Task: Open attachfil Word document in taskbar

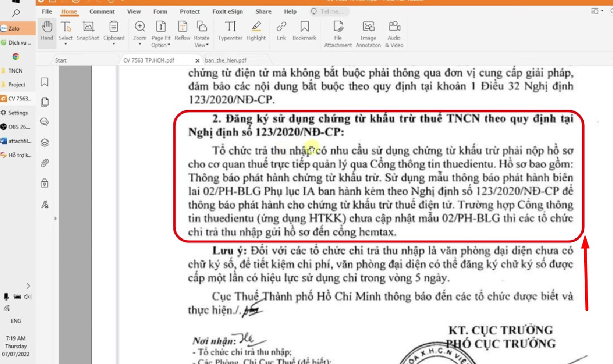Action: (x=17, y=141)
